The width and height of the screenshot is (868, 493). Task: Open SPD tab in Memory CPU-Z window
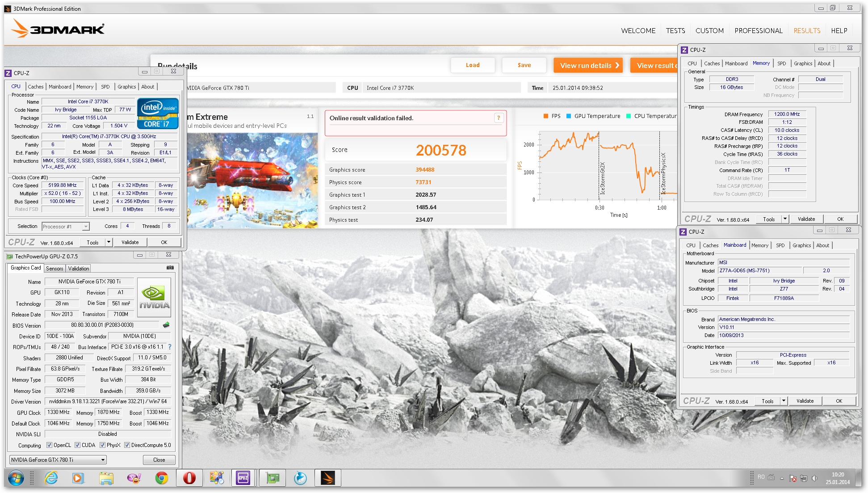coord(781,63)
